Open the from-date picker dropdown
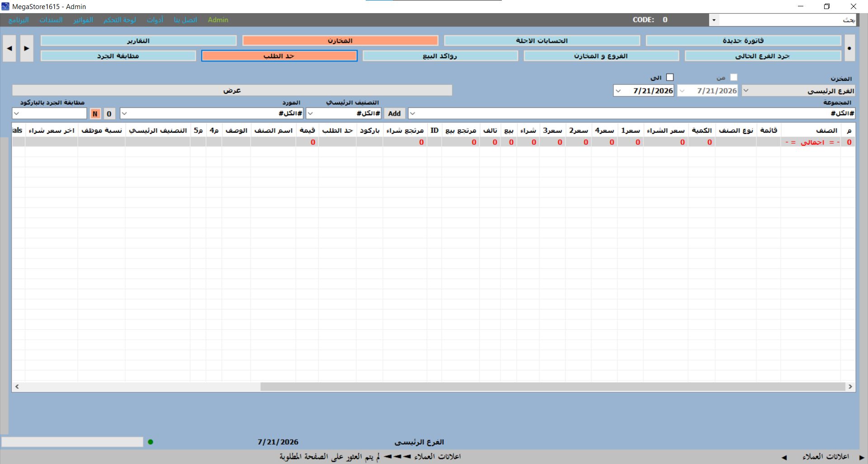Viewport: 868px width, 464px height. 682,90
